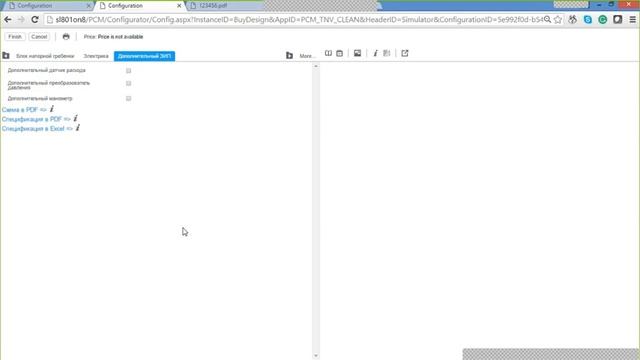640x360 pixels.
Task: Reload the page with the refresh icon
Action: point(35,20)
